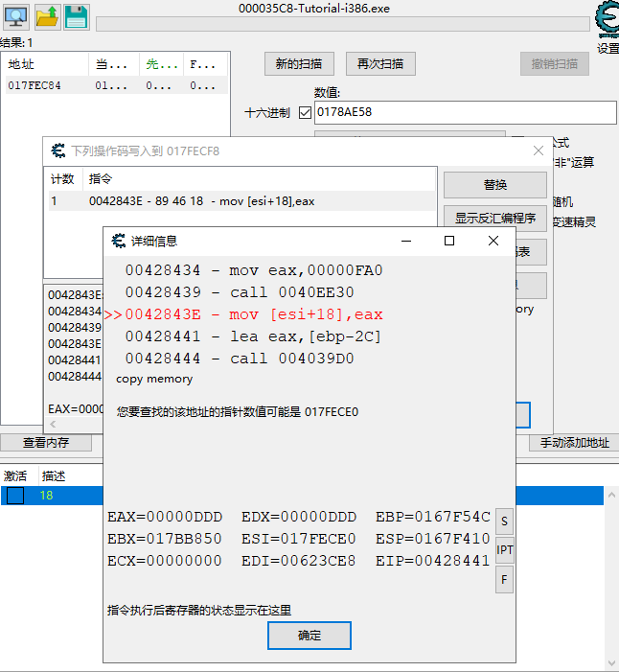Click the Count column header

pyautogui.click(x=64, y=178)
